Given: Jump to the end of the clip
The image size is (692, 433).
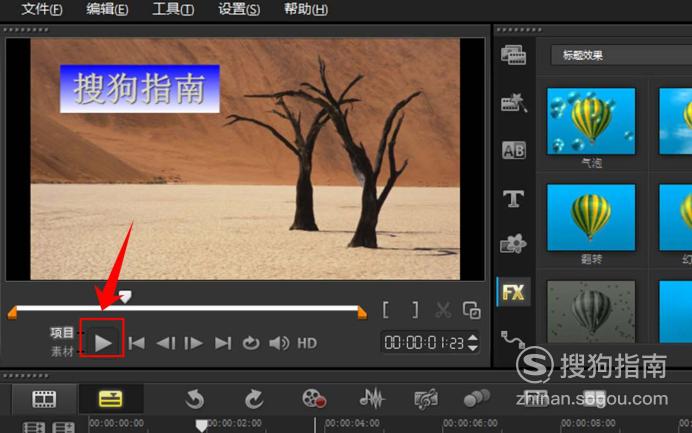Looking at the screenshot, I should [x=223, y=343].
